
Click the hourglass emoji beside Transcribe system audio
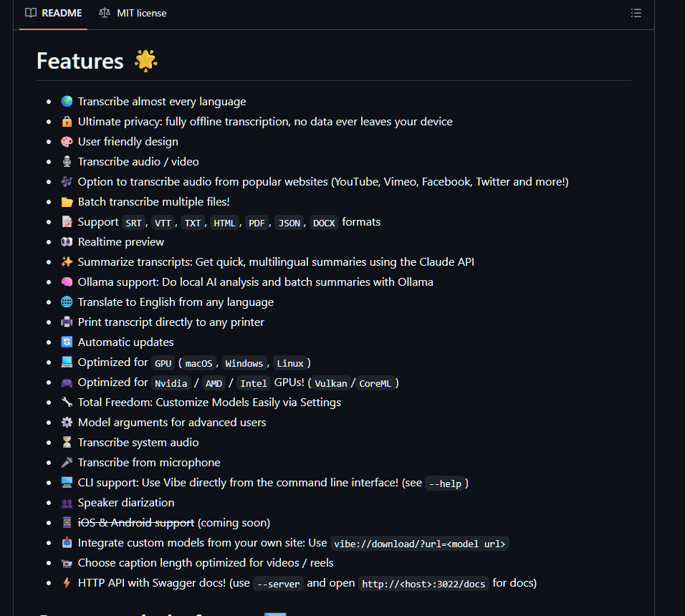click(x=67, y=443)
